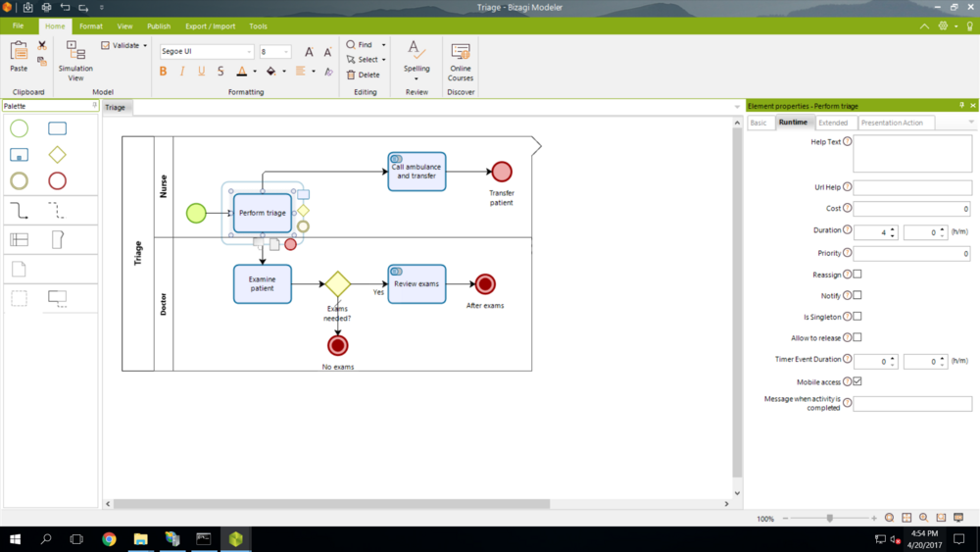
Task: Click the Delete button in Editing
Action: (x=363, y=75)
